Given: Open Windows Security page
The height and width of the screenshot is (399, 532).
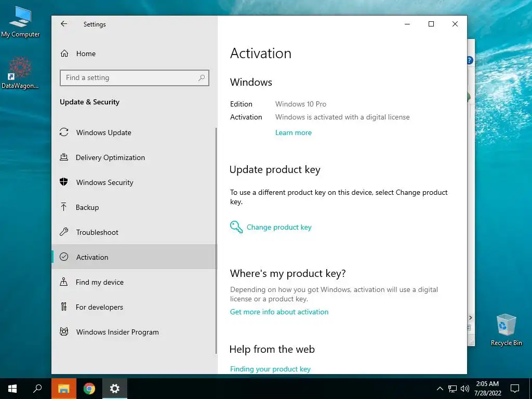Looking at the screenshot, I should [x=134, y=182].
